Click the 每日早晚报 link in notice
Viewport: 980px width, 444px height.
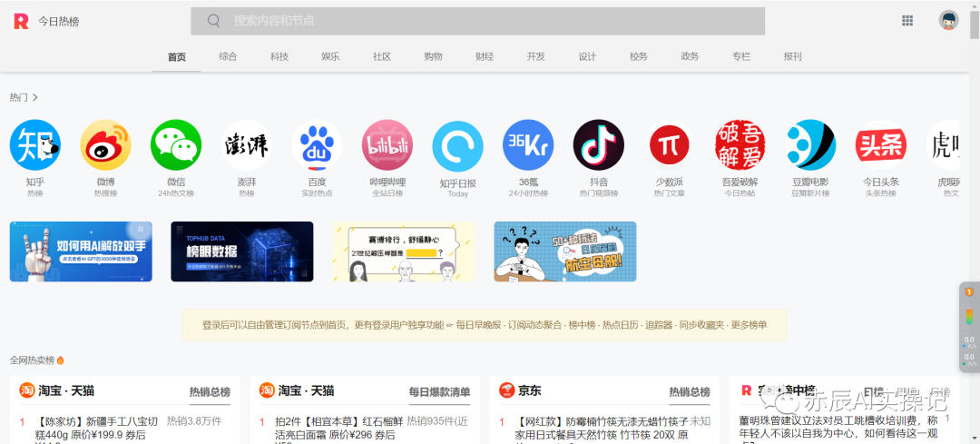coord(478,325)
